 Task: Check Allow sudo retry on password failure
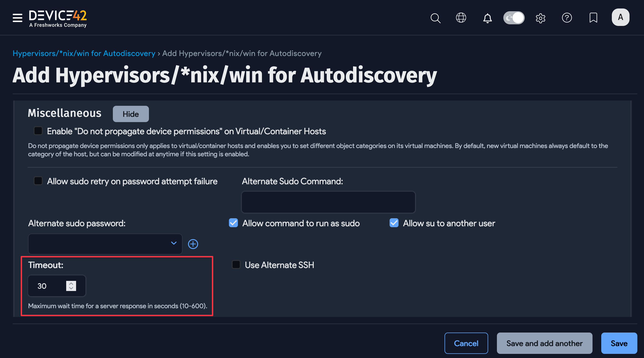[38, 181]
